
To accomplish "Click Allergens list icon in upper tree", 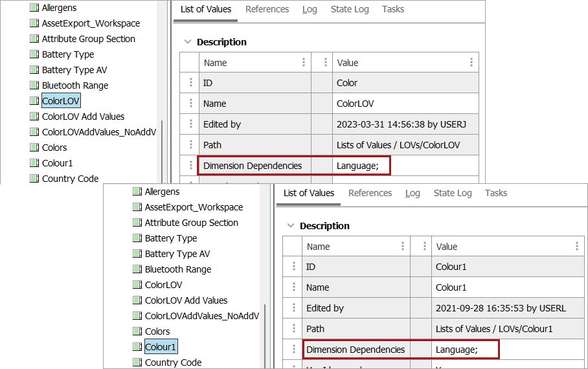I will click(34, 8).
